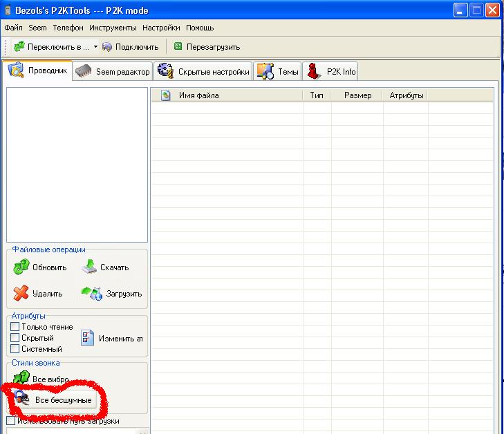This screenshot has height=434, width=504.
Task: Click the Обновить button
Action: pos(40,267)
